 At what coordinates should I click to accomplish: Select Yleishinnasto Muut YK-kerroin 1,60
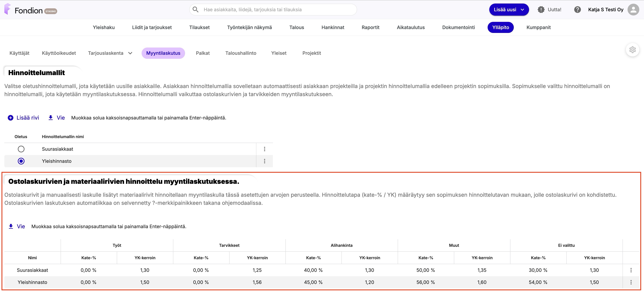pos(482,282)
